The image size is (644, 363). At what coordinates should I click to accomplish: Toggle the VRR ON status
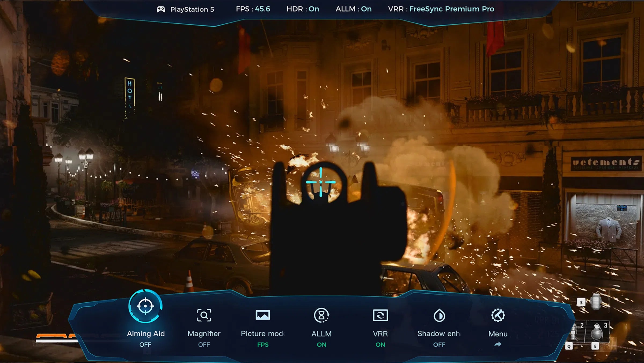(380, 344)
